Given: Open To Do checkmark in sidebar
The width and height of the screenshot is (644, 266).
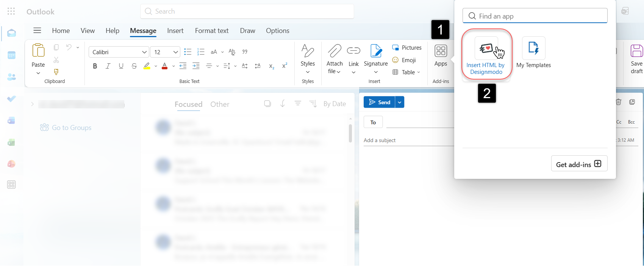Looking at the screenshot, I should pos(11,99).
